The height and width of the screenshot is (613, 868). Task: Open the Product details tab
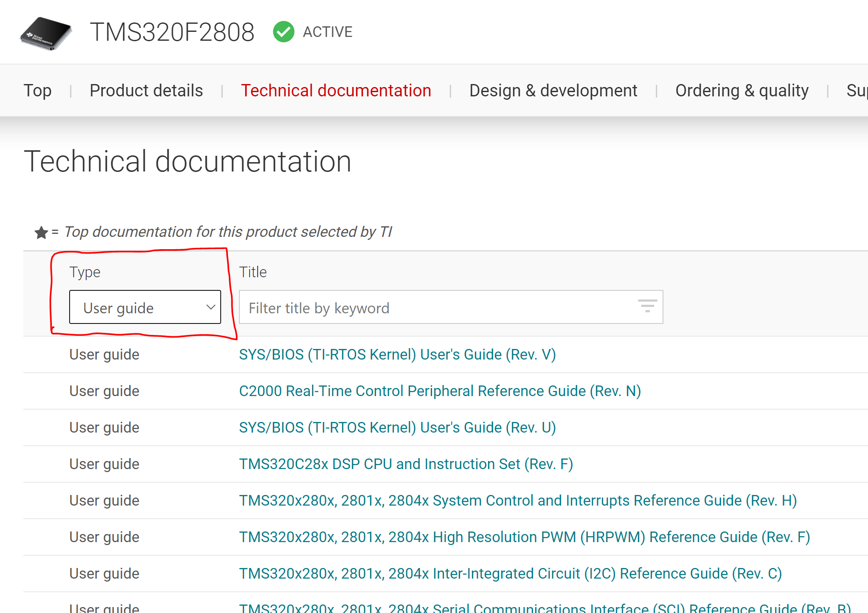146,90
